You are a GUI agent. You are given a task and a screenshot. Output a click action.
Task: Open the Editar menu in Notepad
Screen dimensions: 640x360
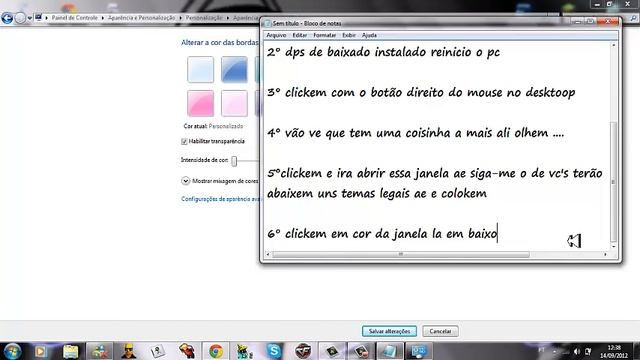(300, 35)
